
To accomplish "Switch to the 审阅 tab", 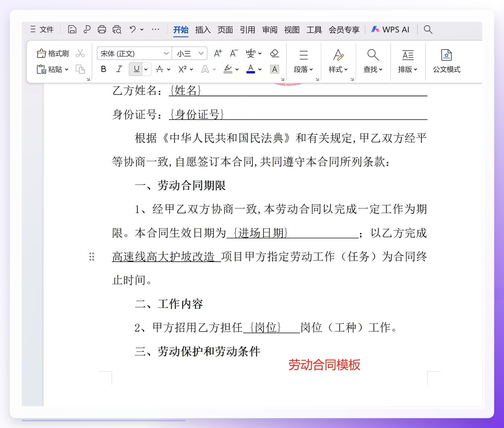I will tap(270, 30).
